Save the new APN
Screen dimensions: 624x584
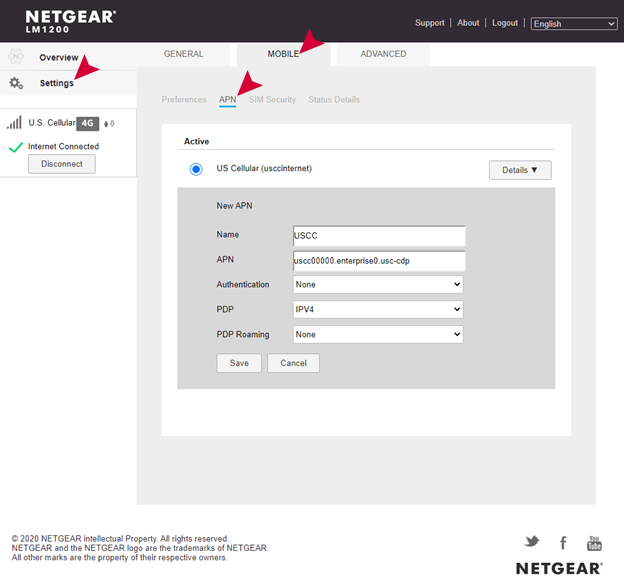tap(239, 363)
